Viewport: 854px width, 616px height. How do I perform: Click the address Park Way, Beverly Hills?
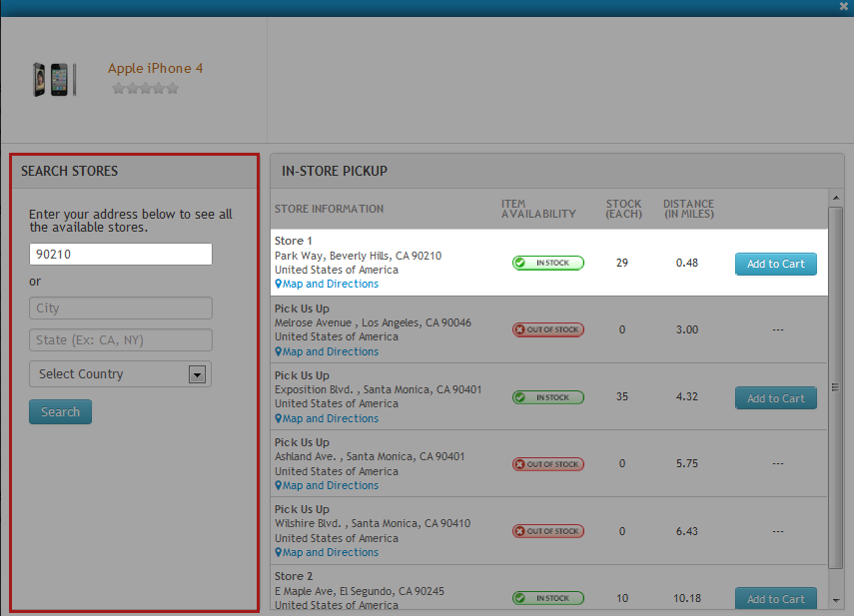[x=358, y=257]
